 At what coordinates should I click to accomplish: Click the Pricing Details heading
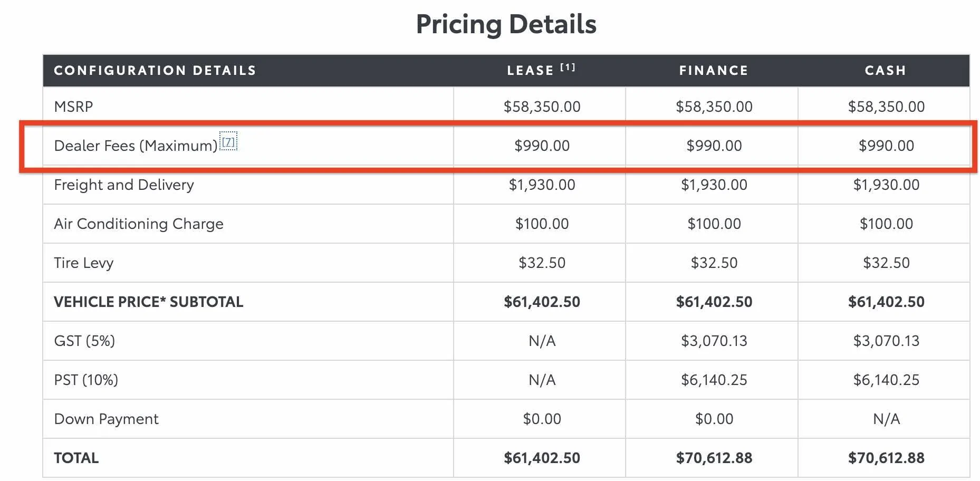click(506, 24)
